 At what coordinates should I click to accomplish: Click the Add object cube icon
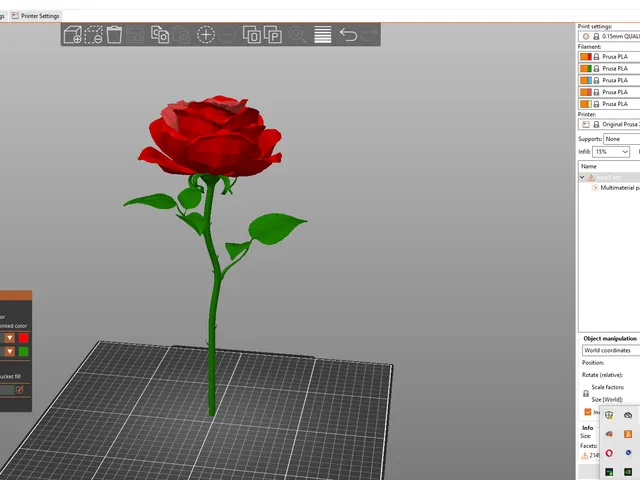(x=73, y=35)
